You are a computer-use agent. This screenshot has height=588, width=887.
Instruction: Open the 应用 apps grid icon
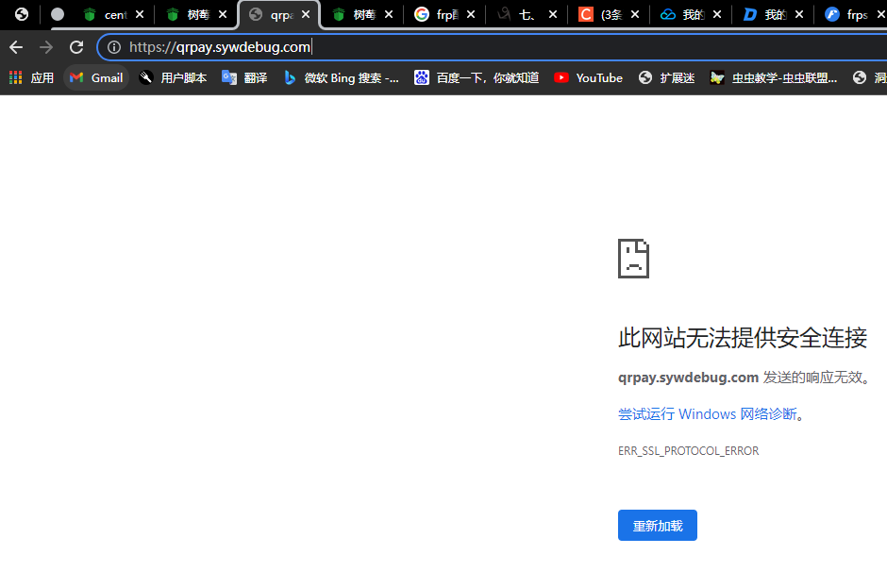point(15,77)
